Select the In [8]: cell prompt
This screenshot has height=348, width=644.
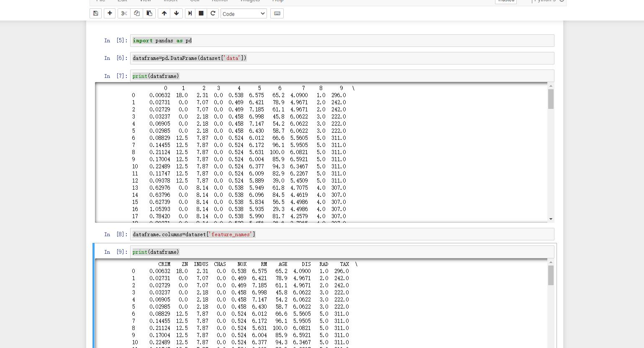click(x=116, y=234)
